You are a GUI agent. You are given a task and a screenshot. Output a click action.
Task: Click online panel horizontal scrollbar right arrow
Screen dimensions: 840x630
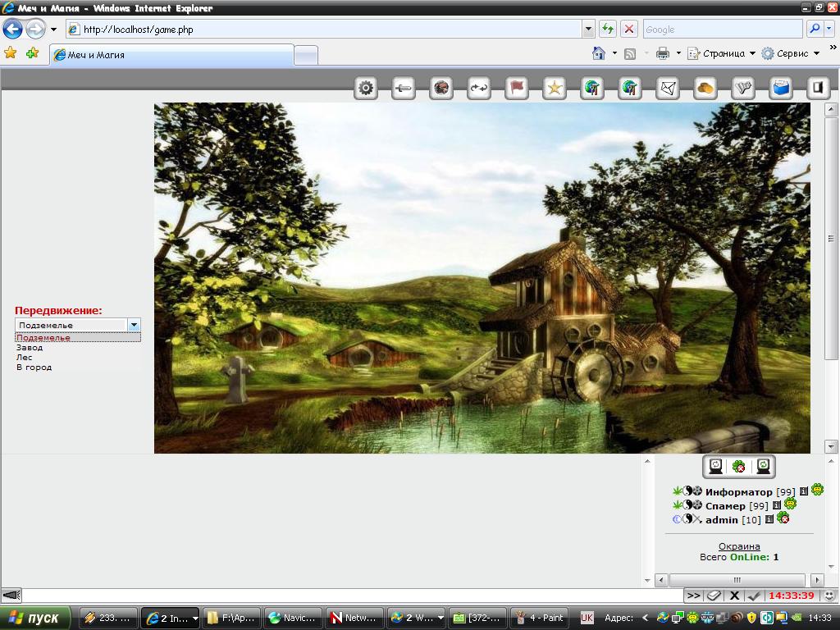tap(817, 580)
